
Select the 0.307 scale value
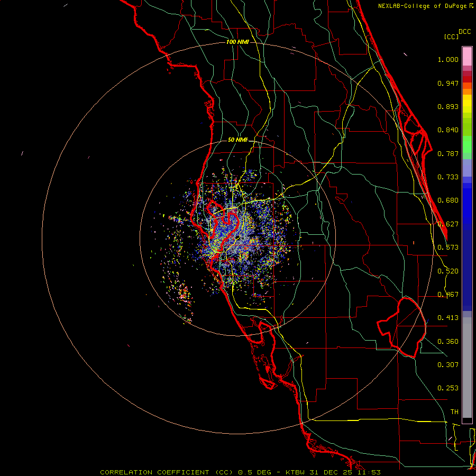click(448, 365)
